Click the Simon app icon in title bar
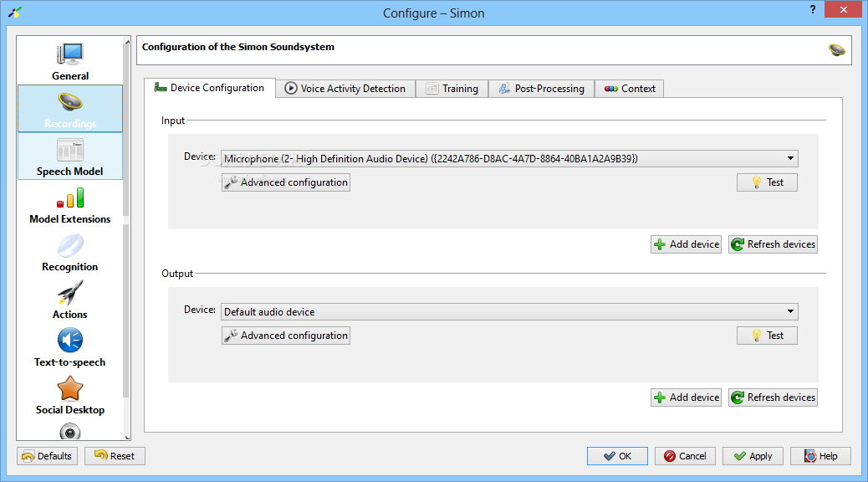Screen dimensions: 868x482 tap(14, 13)
